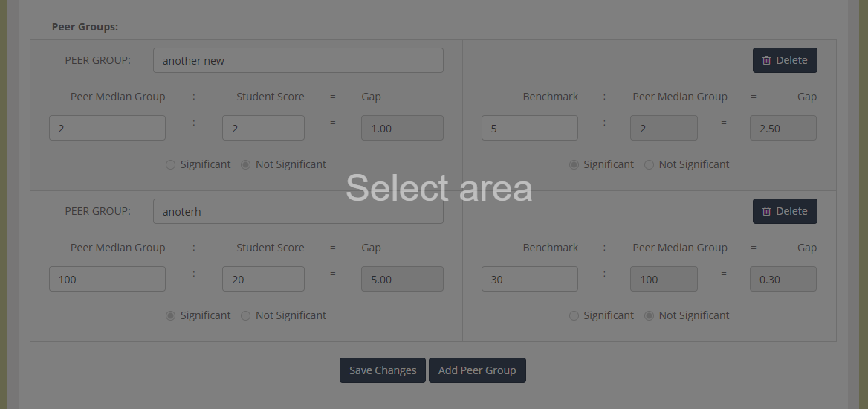Select Not Significant for 'another new' benchmark gap
868x409 pixels.
650,164
